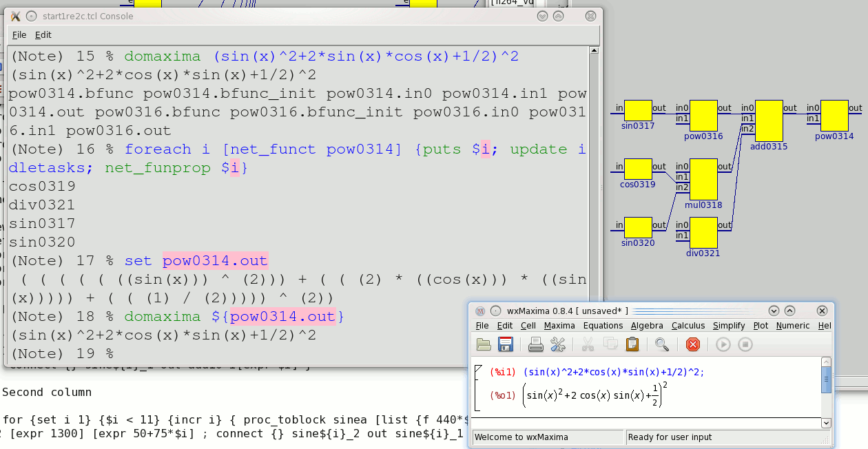Click the wxMaxima vertical scrollbar thumb
The height and width of the screenshot is (449, 868).
coord(826,379)
